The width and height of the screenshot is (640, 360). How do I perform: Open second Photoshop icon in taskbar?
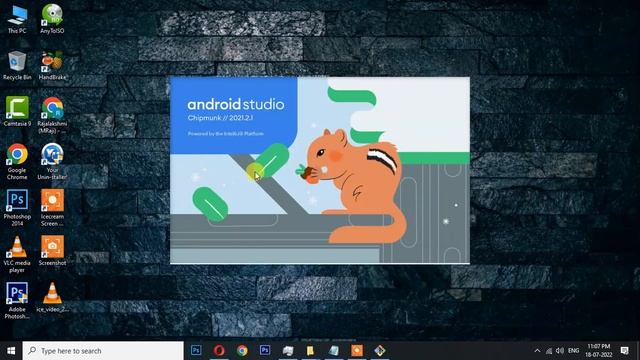265,350
